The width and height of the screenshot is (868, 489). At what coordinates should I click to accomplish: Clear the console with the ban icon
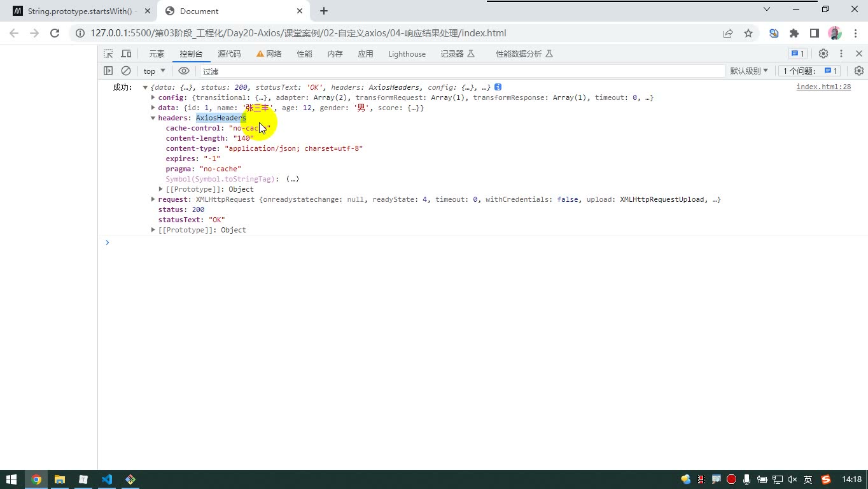pyautogui.click(x=126, y=71)
